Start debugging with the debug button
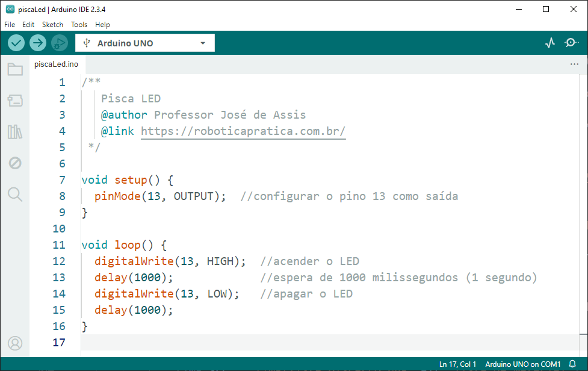 (x=59, y=43)
